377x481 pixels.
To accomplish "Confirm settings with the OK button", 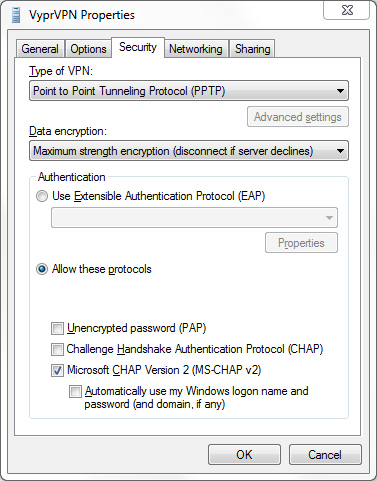I will pyautogui.click(x=244, y=454).
